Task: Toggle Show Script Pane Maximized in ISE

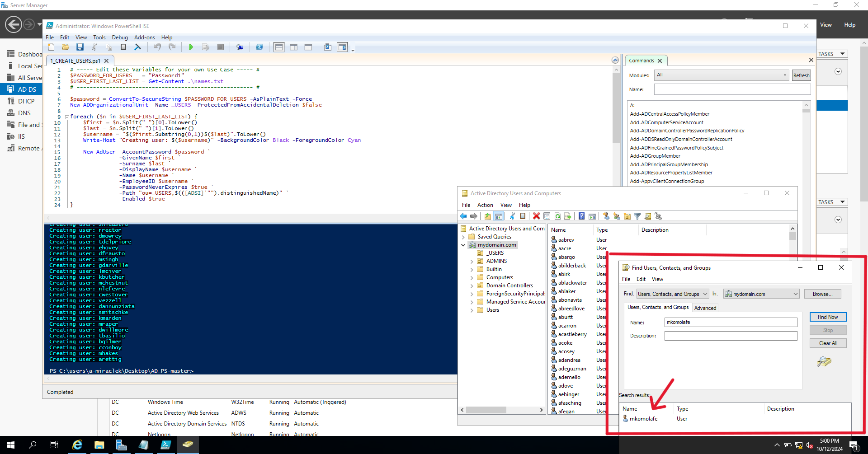Action: click(308, 47)
